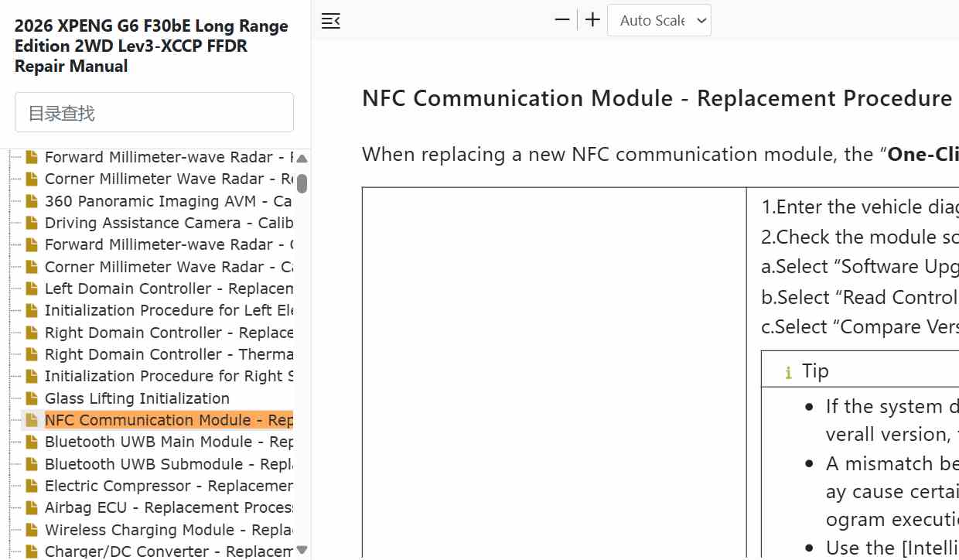
Task: Toggle the sidebar with the menu icon
Action: pos(331,21)
